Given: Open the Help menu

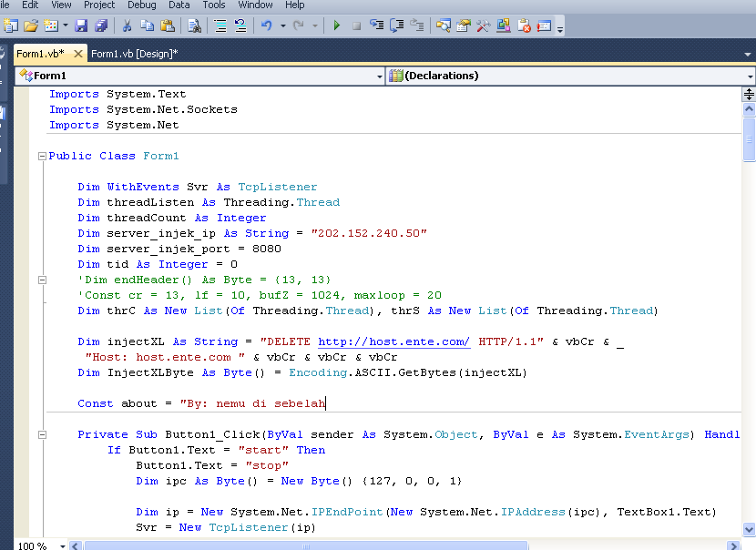Looking at the screenshot, I should click(294, 5).
